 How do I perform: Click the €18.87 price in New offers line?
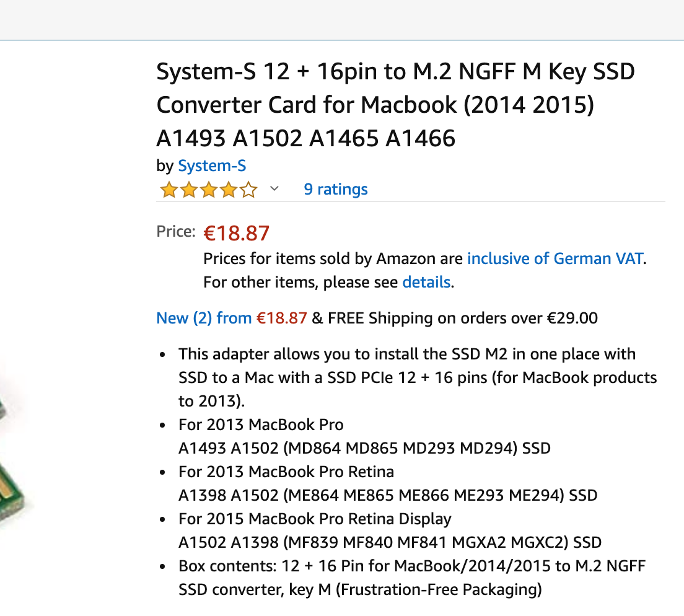coord(282,318)
